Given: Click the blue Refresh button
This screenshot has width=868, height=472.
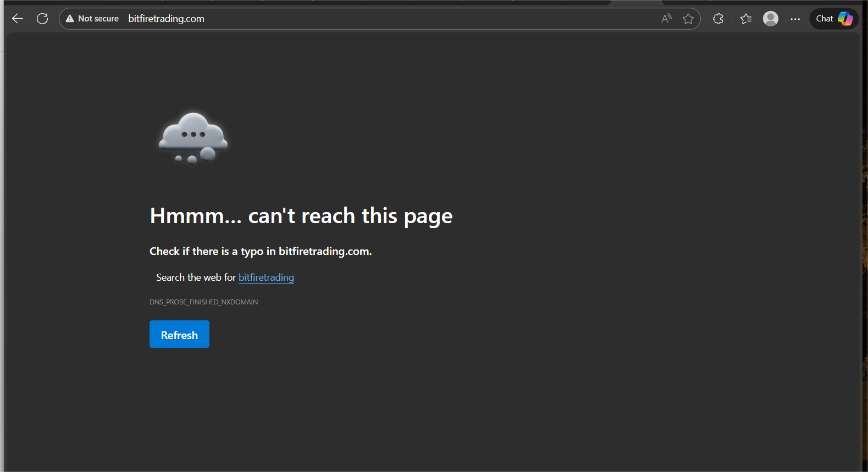Looking at the screenshot, I should [179, 335].
